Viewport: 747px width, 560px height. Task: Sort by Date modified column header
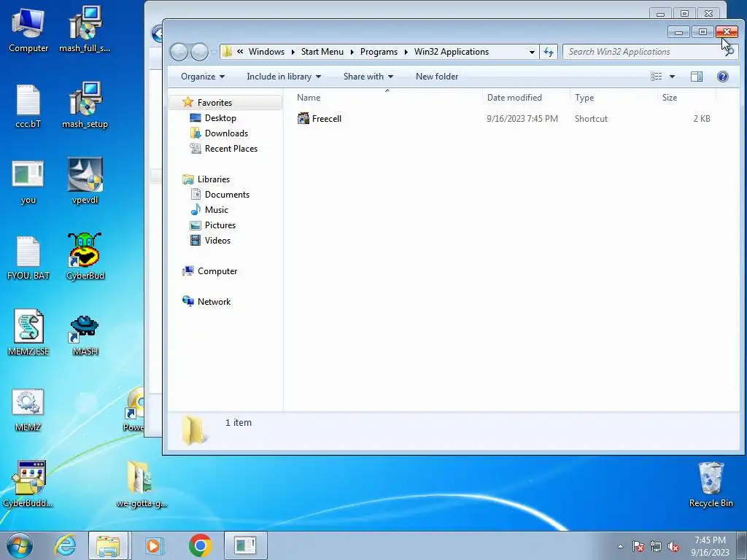click(526, 98)
